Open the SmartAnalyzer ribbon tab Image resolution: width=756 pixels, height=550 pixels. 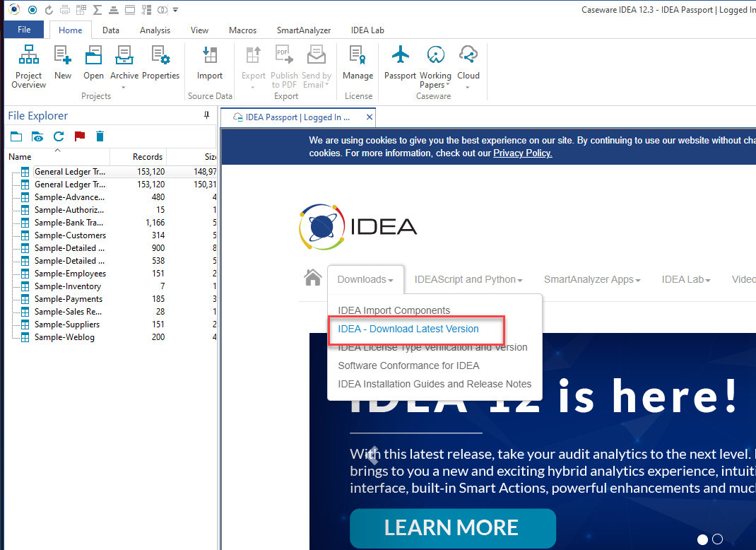pos(304,30)
